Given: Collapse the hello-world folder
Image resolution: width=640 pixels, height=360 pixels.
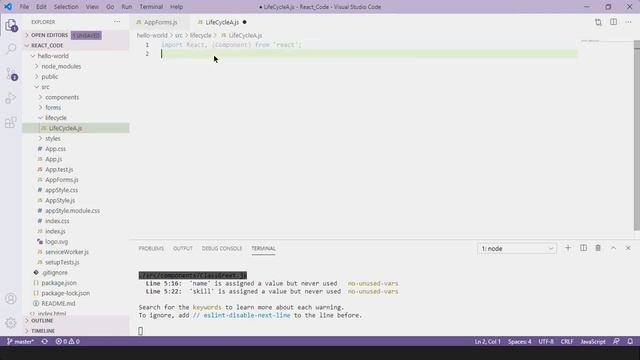Looking at the screenshot, I should (x=76, y=56).
